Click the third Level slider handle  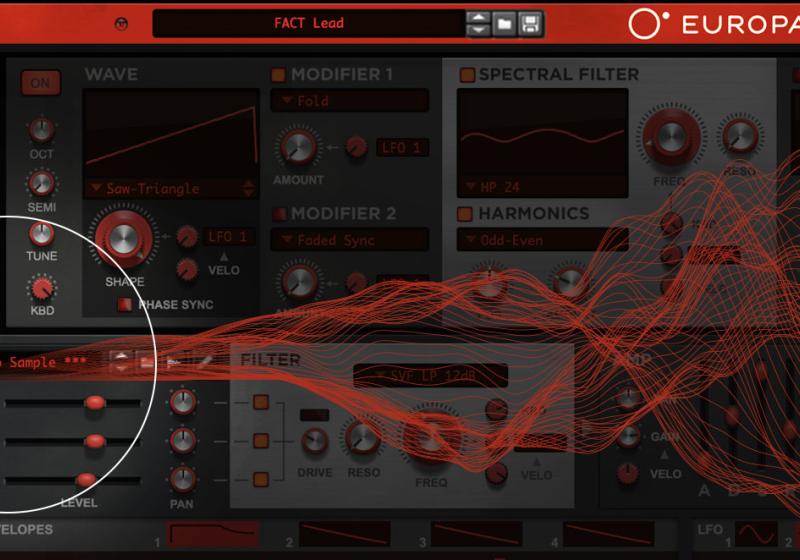(86, 480)
